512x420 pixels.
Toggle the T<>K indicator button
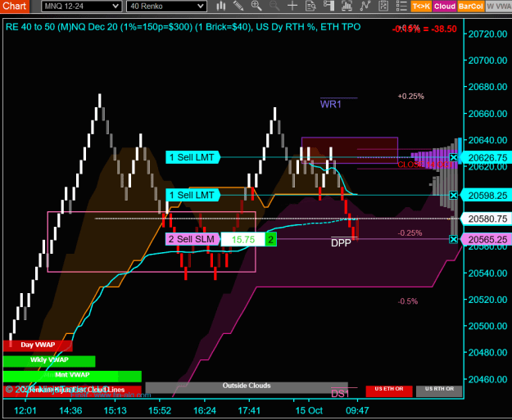tap(421, 7)
